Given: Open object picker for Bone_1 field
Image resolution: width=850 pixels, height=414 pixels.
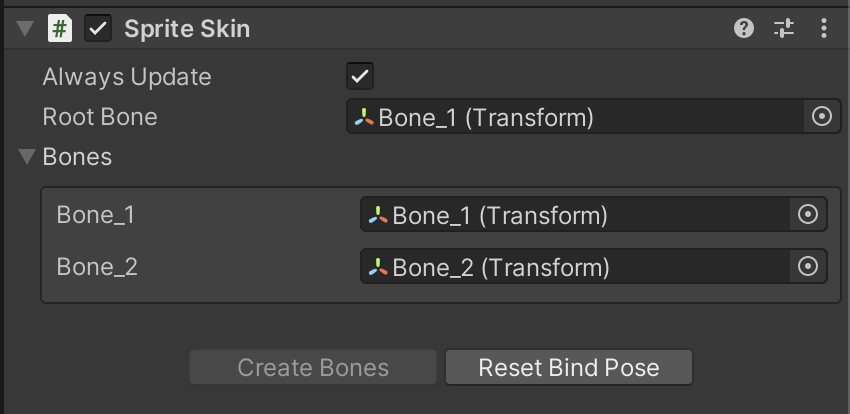Looking at the screenshot, I should click(x=807, y=215).
